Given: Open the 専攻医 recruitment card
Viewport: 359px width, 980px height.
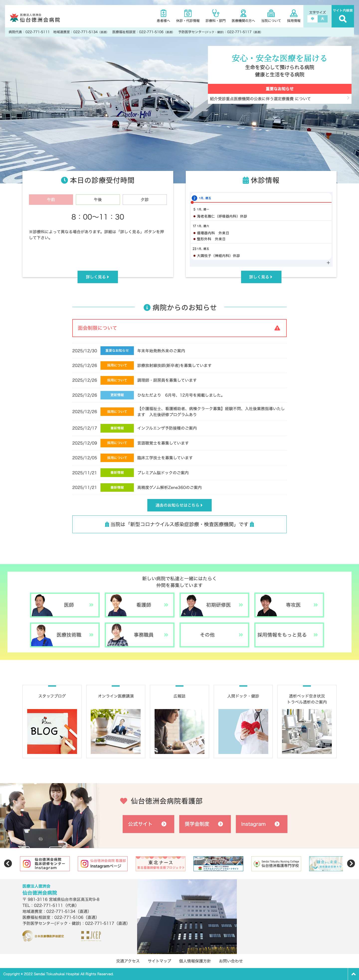Looking at the screenshot, I should point(289,605).
